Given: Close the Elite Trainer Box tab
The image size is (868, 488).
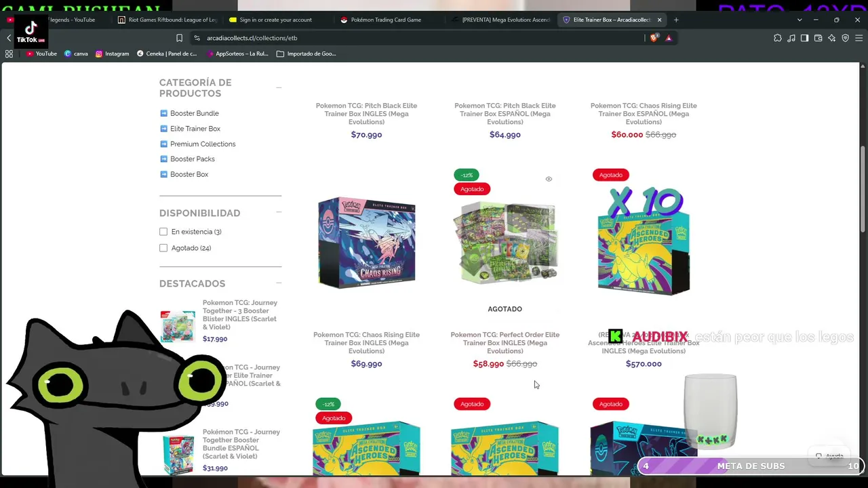Looking at the screenshot, I should click(659, 20).
